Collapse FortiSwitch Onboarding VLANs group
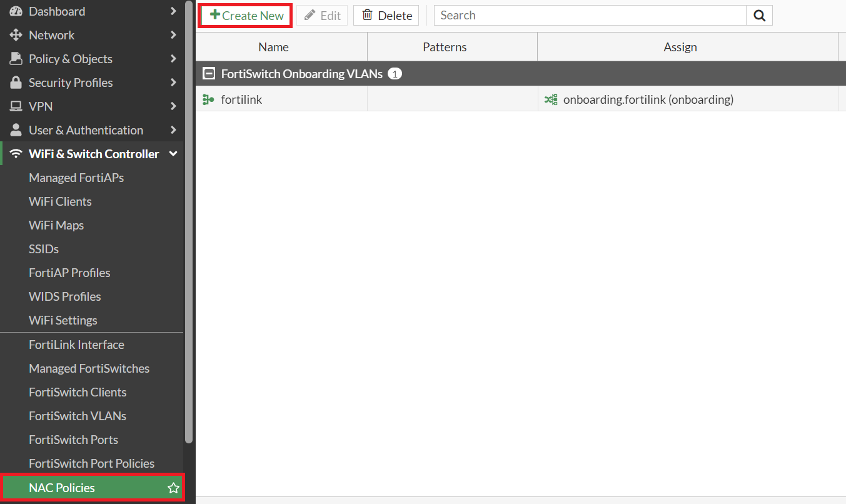Image resolution: width=846 pixels, height=504 pixels. tap(209, 74)
